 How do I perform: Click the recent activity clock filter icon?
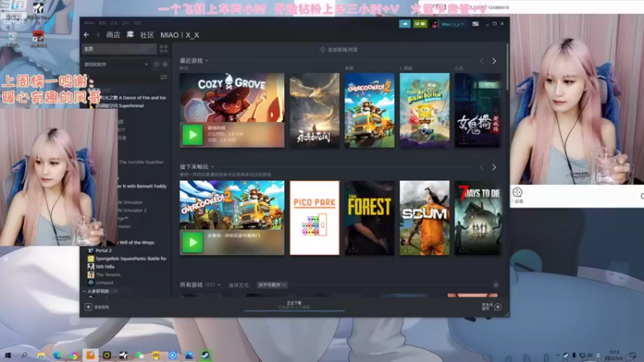pos(156,64)
